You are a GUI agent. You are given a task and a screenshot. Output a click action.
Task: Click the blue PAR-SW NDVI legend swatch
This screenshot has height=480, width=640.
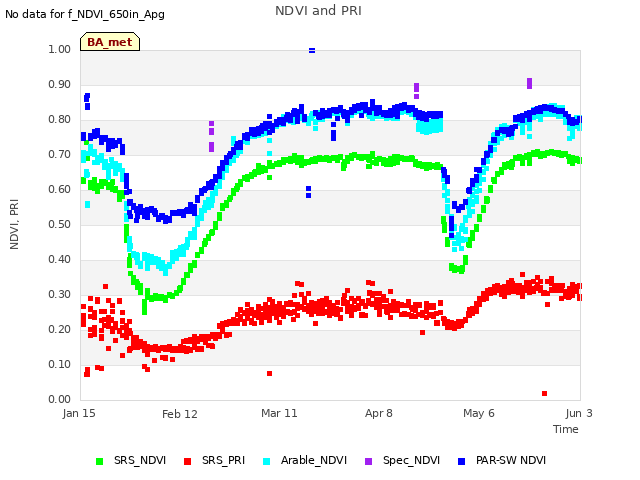pos(462,461)
